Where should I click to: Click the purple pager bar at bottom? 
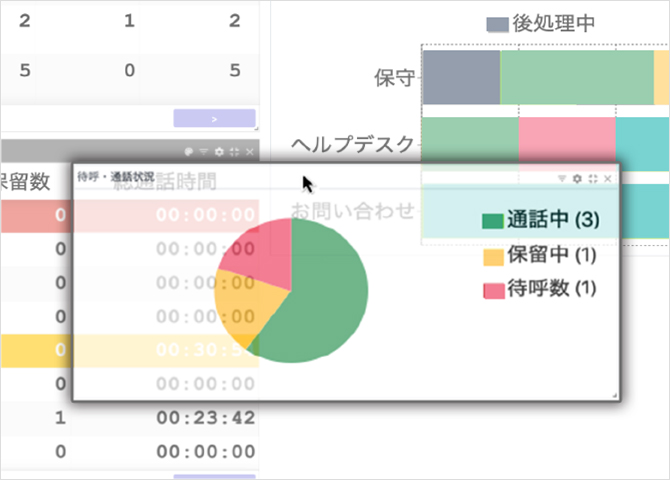click(x=215, y=476)
